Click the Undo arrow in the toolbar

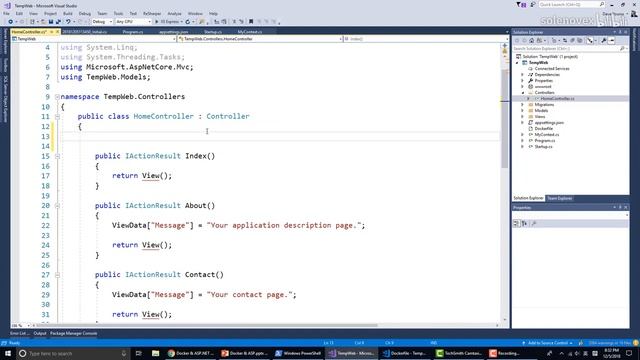pyautogui.click(x=68, y=22)
